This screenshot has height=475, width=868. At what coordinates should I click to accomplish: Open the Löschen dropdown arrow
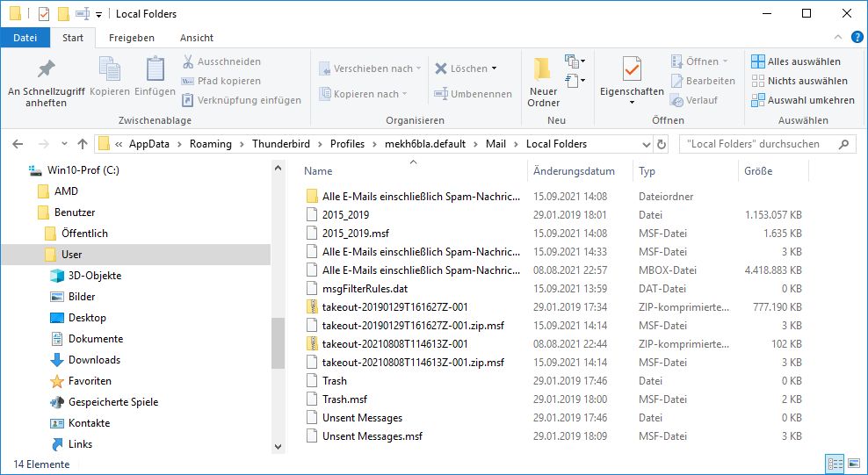click(494, 68)
